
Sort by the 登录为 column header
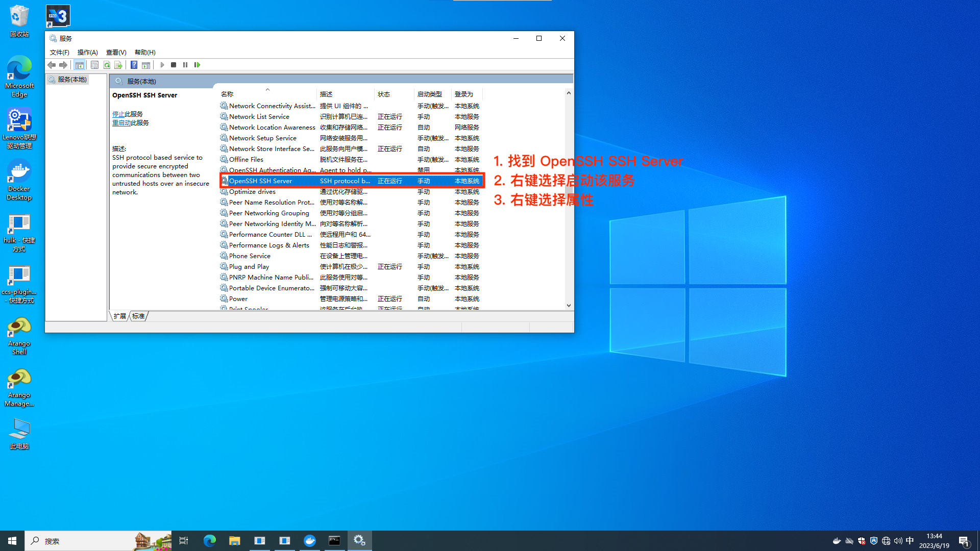(x=467, y=94)
